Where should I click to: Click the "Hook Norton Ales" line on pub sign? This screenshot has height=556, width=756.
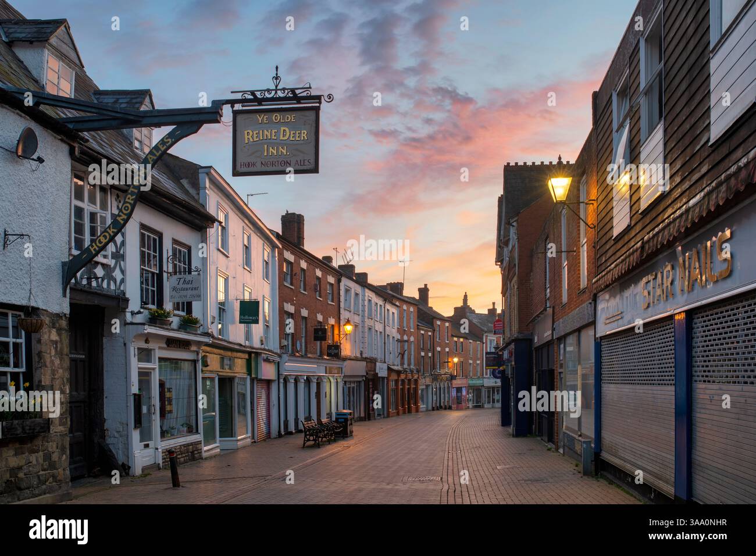tap(276, 165)
